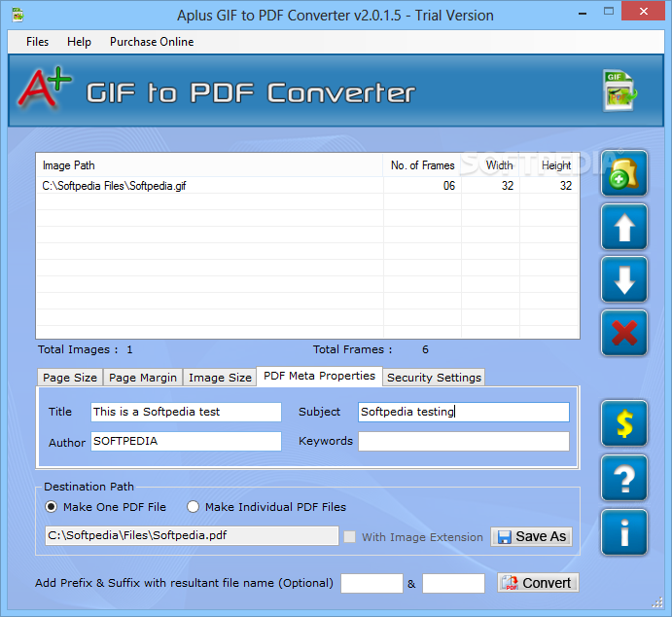Remove selected image with red X button
Image resolution: width=672 pixels, height=617 pixels.
tap(624, 333)
